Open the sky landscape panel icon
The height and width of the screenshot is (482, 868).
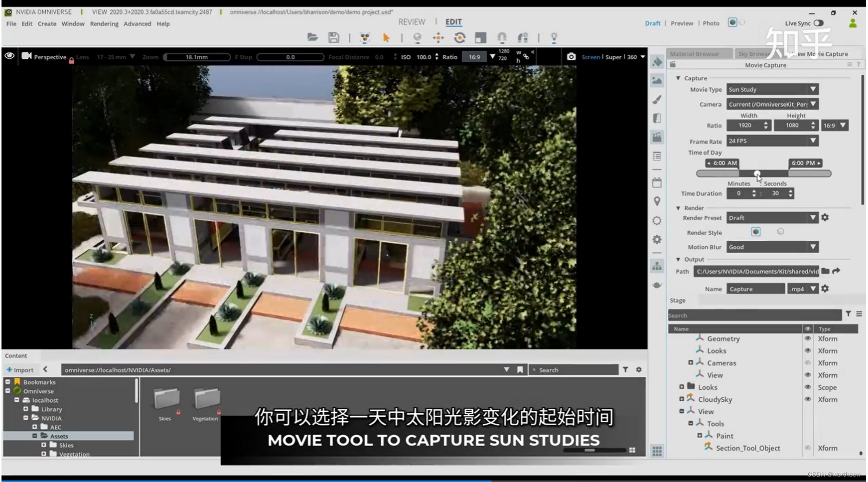click(657, 80)
